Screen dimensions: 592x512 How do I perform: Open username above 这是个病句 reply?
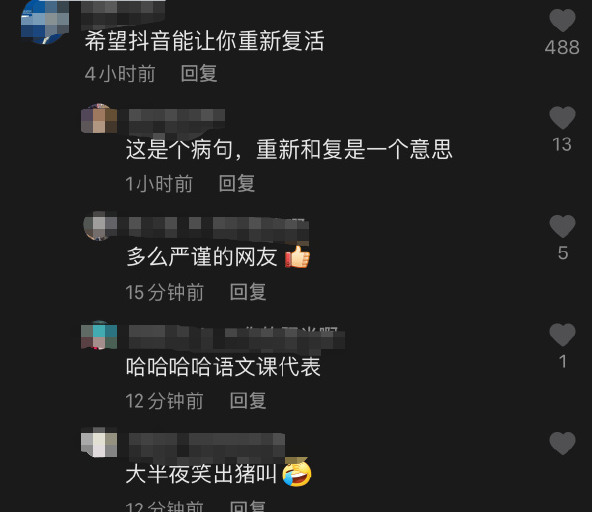[x=177, y=121]
